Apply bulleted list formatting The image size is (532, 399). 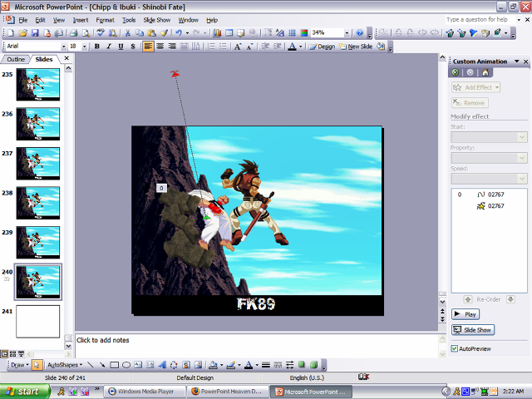click(x=223, y=47)
